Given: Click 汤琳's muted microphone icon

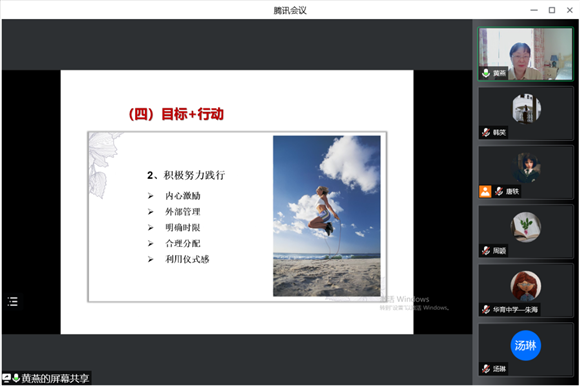Looking at the screenshot, I should point(486,368).
